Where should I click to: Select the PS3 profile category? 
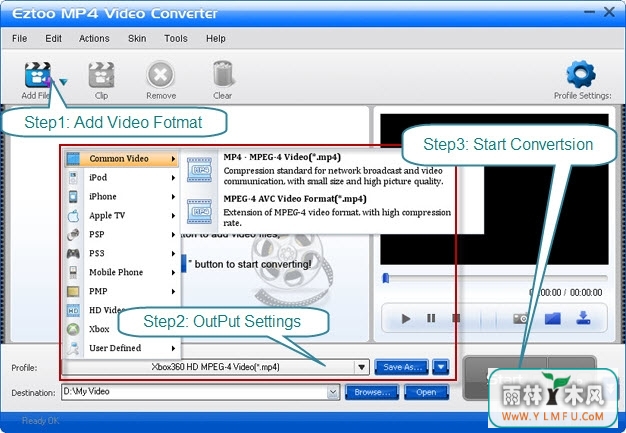[122, 253]
